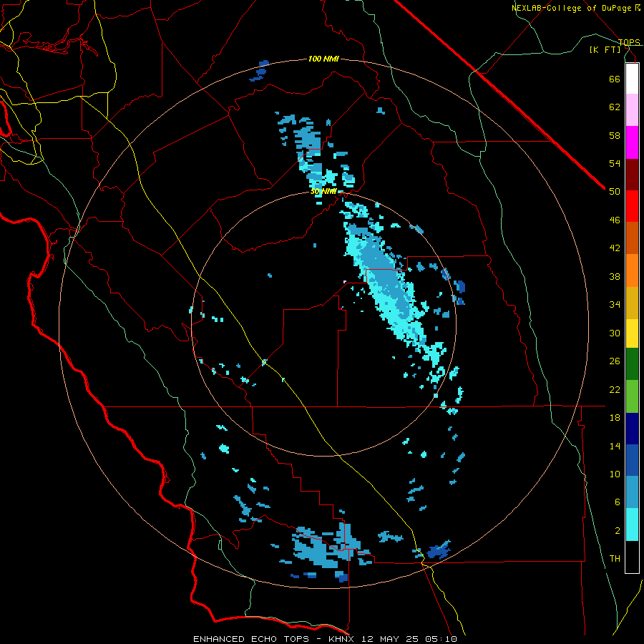Click the black TH legend swatch
This screenshot has height=644, width=644.
(x=632, y=557)
